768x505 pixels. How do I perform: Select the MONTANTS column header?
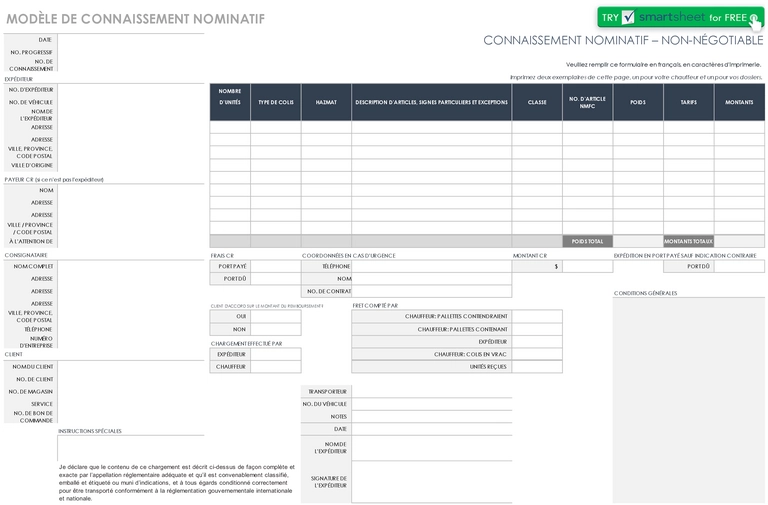(x=739, y=102)
